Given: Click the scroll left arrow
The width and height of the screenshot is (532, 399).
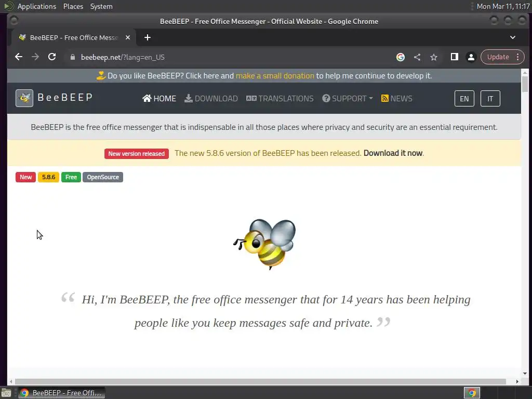Looking at the screenshot, I should pos(11,381).
